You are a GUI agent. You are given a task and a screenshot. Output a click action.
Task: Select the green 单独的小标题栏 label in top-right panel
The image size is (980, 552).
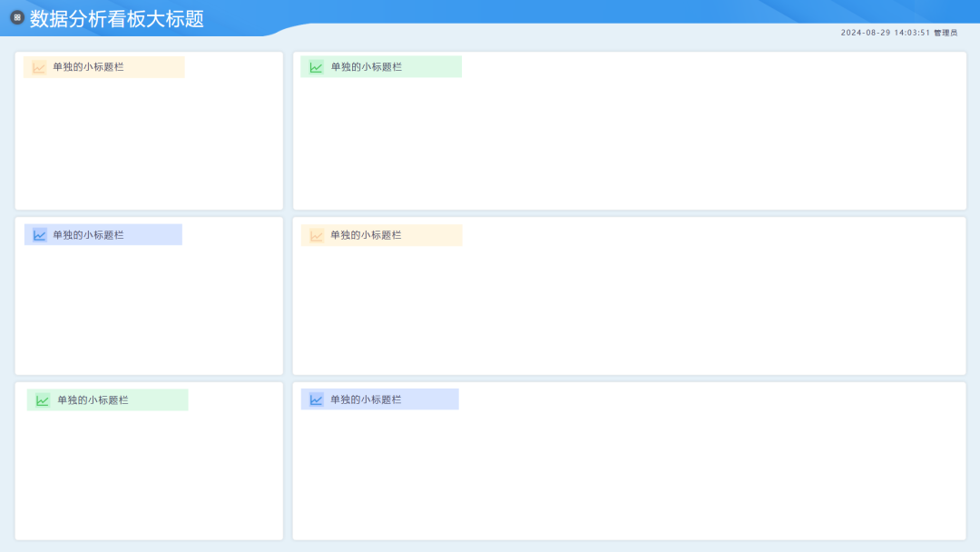367,67
